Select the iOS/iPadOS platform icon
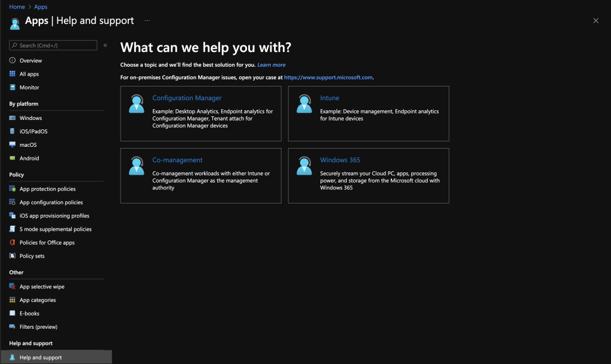 click(x=13, y=131)
